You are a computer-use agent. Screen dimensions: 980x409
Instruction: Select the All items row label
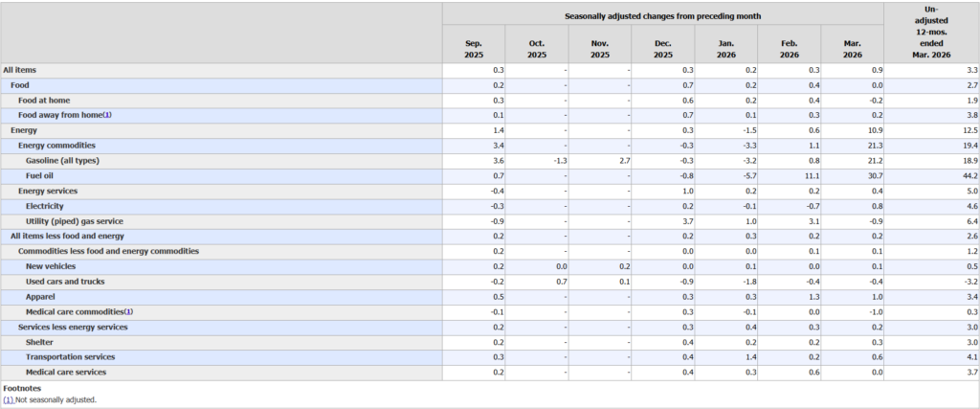20,70
